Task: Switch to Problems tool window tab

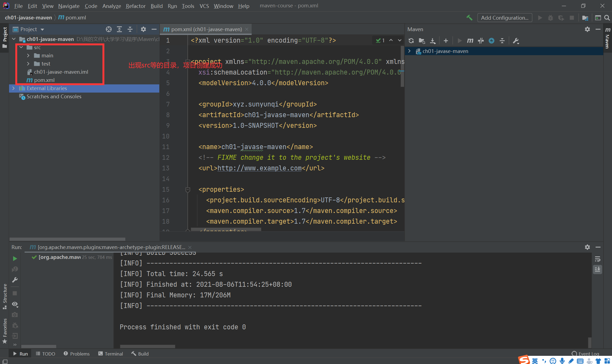Action: [76, 354]
